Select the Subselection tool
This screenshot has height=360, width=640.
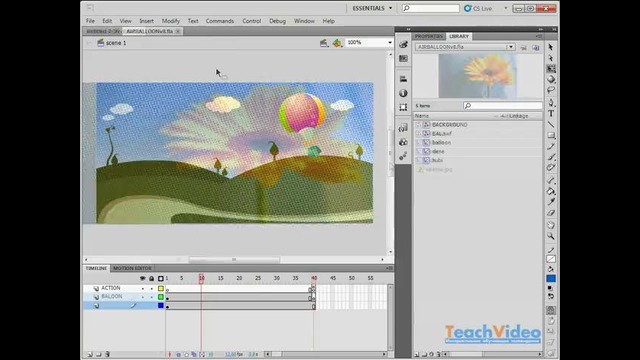[x=551, y=58]
